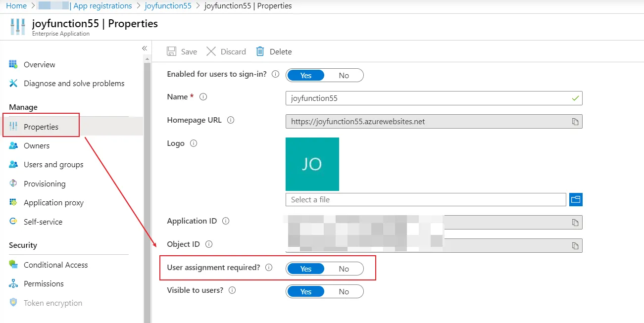
Task: Set User assignment required to No
Action: tap(344, 269)
